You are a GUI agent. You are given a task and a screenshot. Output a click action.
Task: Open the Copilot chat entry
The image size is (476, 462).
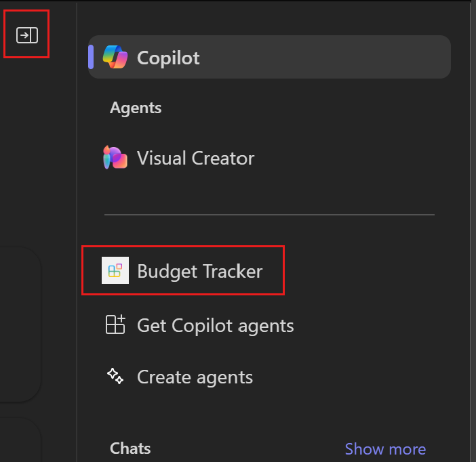(x=269, y=57)
